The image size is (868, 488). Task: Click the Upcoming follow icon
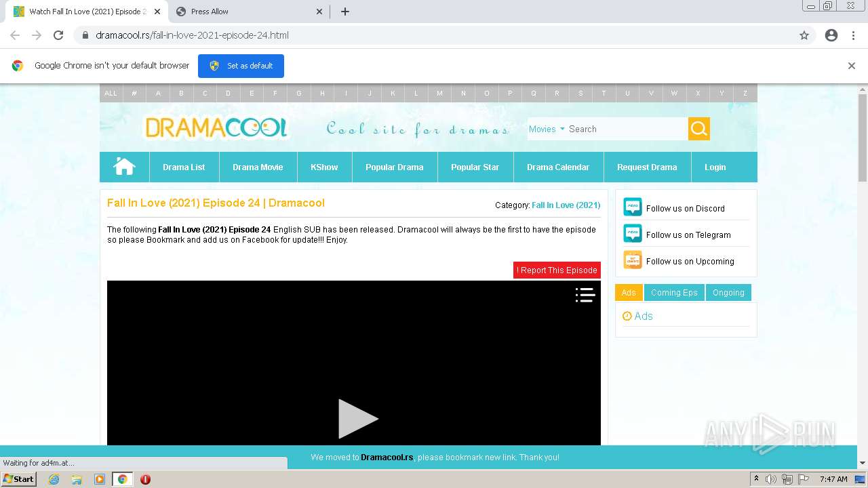(x=632, y=260)
